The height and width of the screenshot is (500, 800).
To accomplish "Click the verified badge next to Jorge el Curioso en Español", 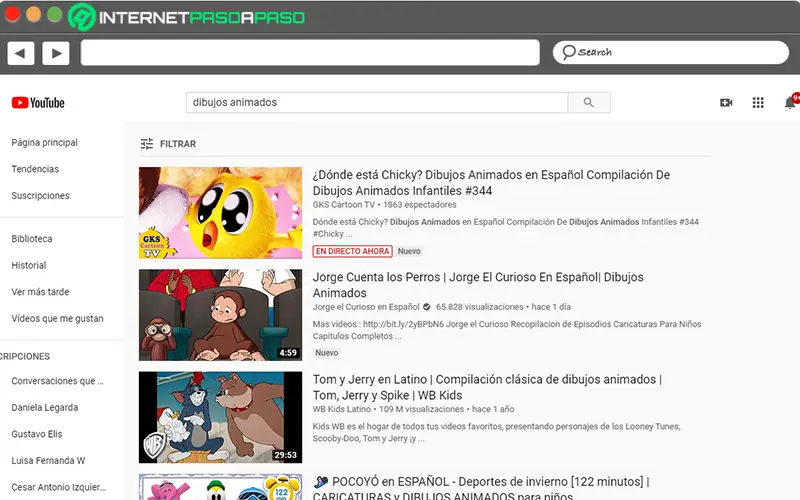I will click(x=427, y=307).
